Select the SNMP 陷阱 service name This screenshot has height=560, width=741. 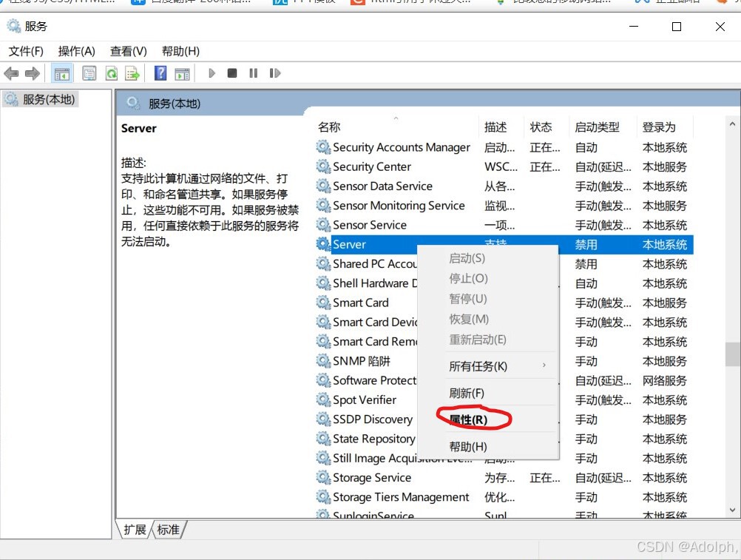click(x=362, y=361)
